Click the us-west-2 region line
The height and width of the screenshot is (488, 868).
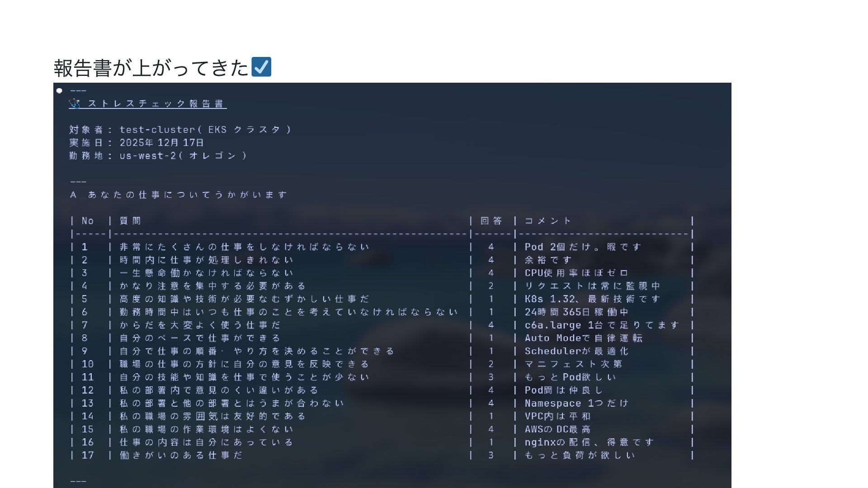click(158, 156)
